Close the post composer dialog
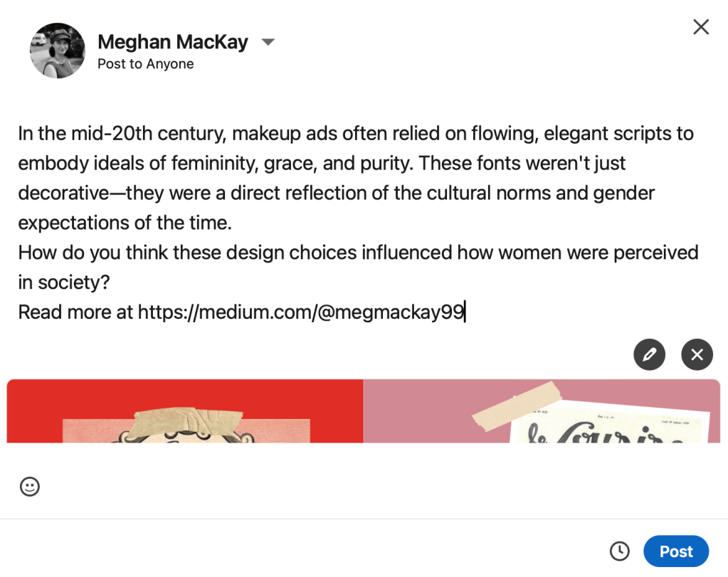The width and height of the screenshot is (728, 577). pos(701,27)
